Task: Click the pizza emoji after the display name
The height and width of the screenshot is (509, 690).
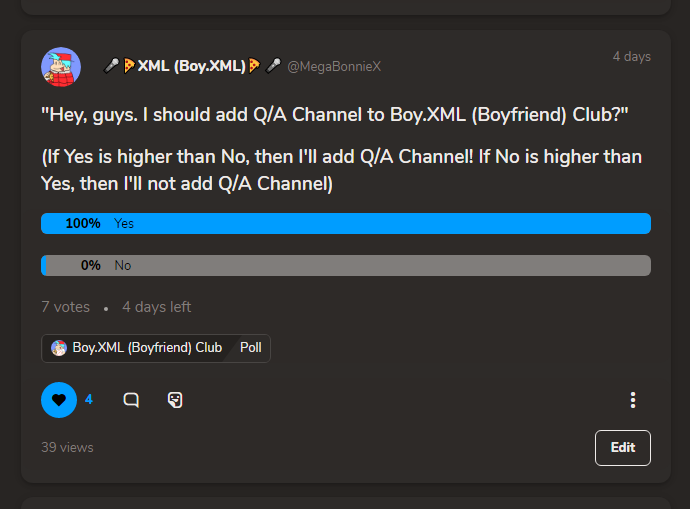Action: [x=254, y=66]
